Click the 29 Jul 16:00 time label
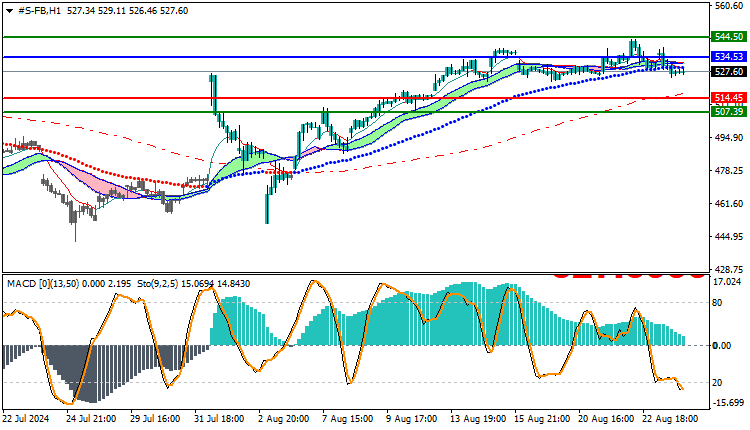 pos(155,419)
